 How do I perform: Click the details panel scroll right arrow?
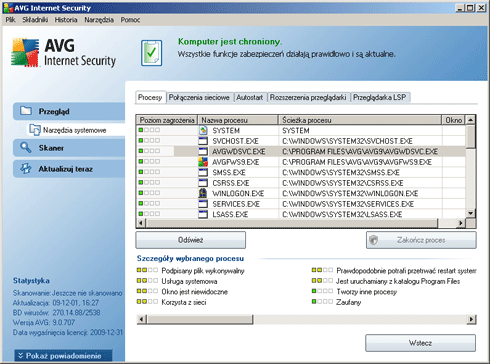[x=471, y=319]
